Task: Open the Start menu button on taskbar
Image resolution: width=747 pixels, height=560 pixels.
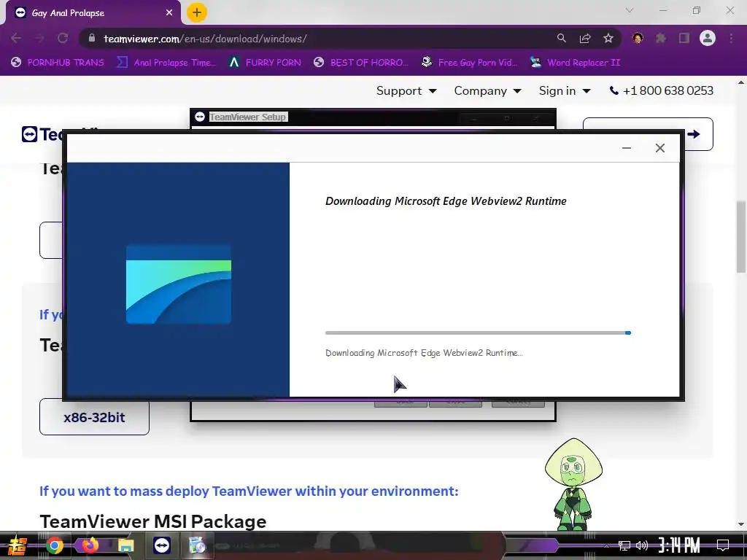Action: point(18,545)
